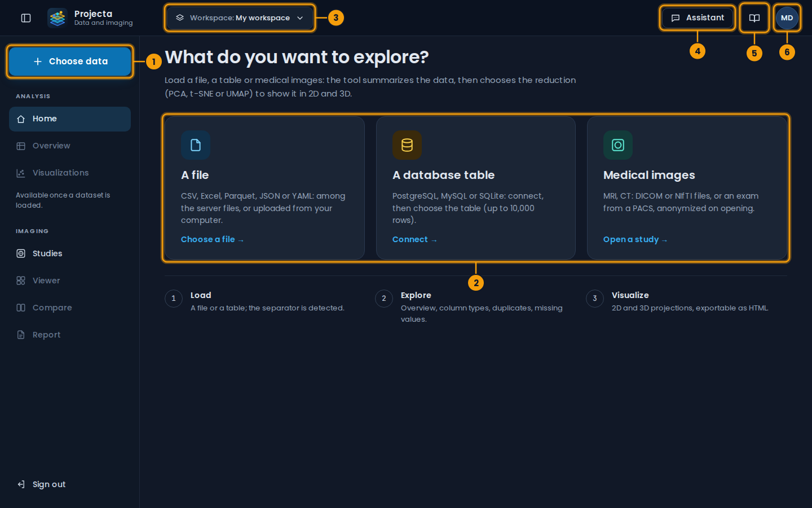Open the Workspace: My workspace dropdown
This screenshot has height=508, width=812.
coord(240,18)
